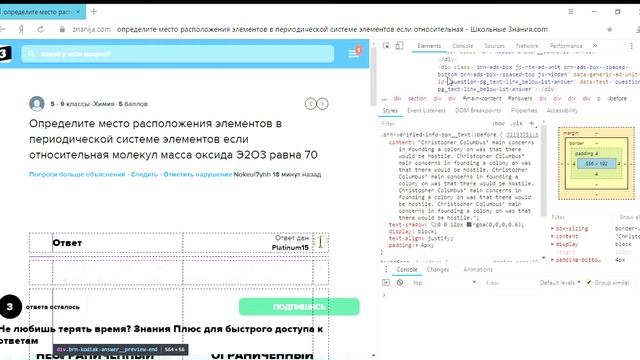This screenshot has width=640, height=360.
Task: Switch to the Console panel tab at top
Action: [462, 46]
